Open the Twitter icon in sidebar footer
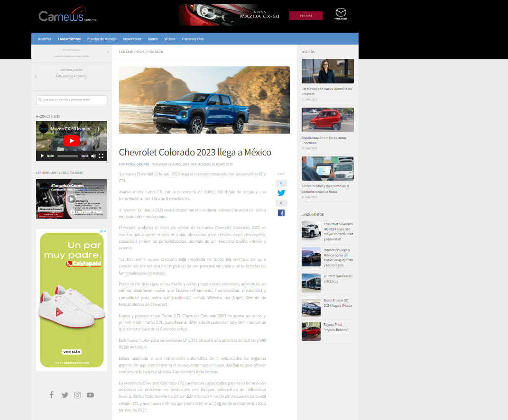Viewport: 508px width, 420px height. 65,395
